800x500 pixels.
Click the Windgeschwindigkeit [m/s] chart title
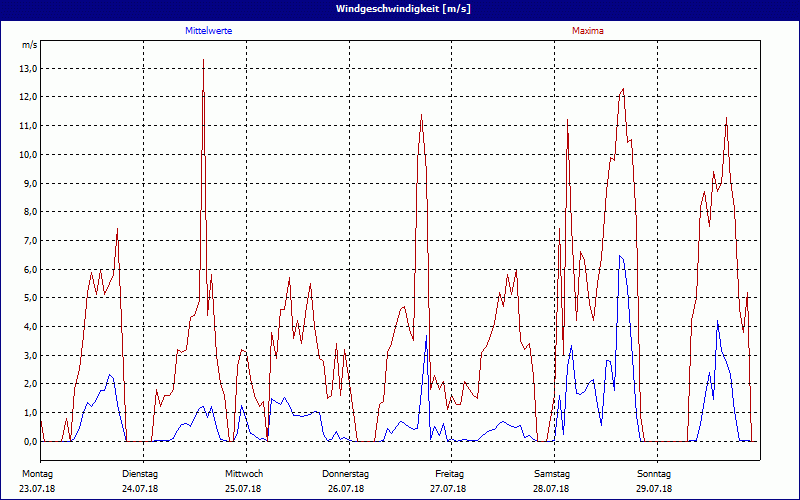[400, 9]
